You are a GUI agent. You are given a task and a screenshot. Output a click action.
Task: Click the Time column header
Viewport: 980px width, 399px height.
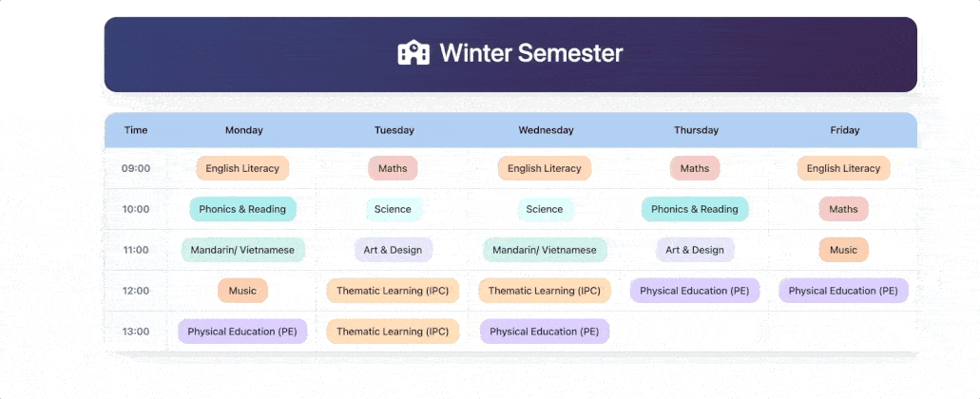(136, 130)
